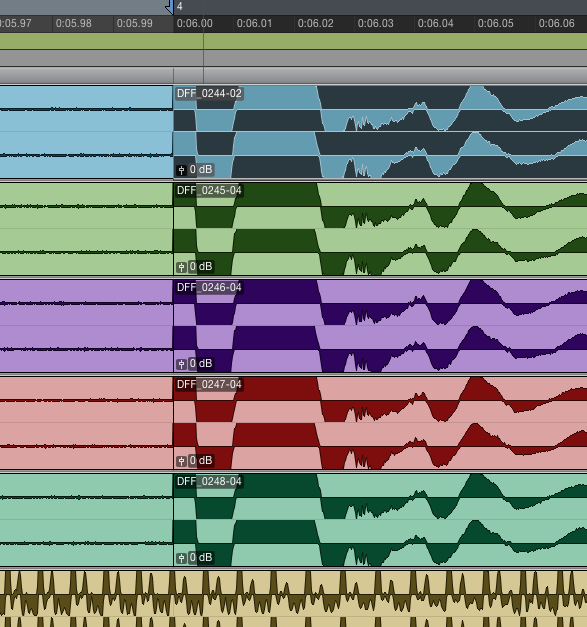Open the 0 dB gain value of DFF_0246-04

tap(201, 363)
